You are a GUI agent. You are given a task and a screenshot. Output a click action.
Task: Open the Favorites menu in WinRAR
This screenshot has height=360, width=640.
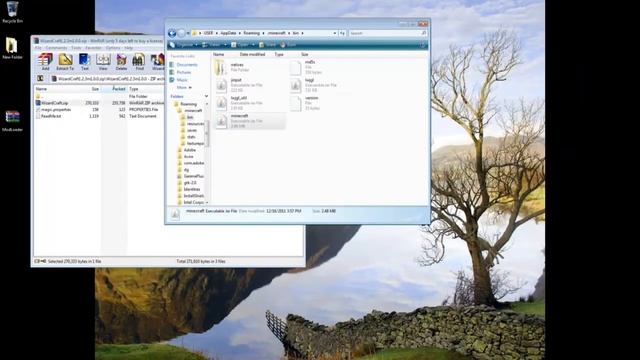pyautogui.click(x=93, y=48)
